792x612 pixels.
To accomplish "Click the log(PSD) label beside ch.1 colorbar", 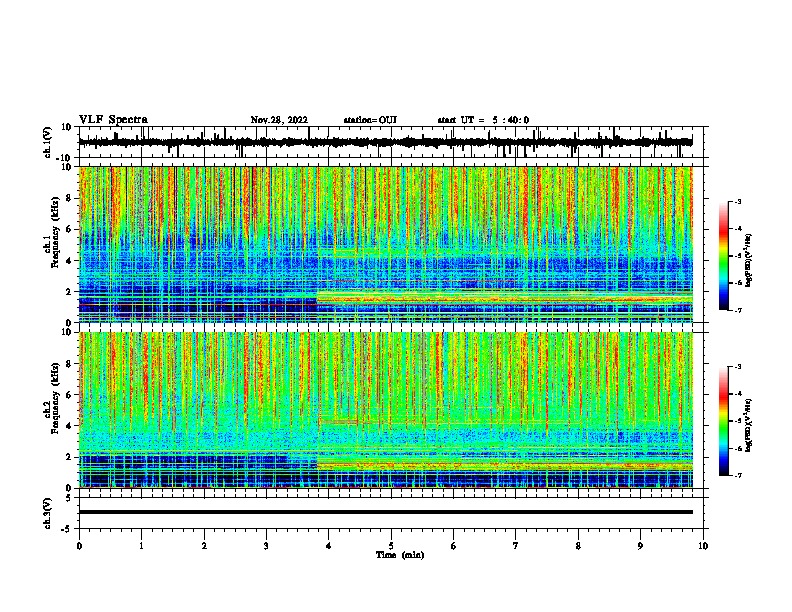I will coord(749,261).
